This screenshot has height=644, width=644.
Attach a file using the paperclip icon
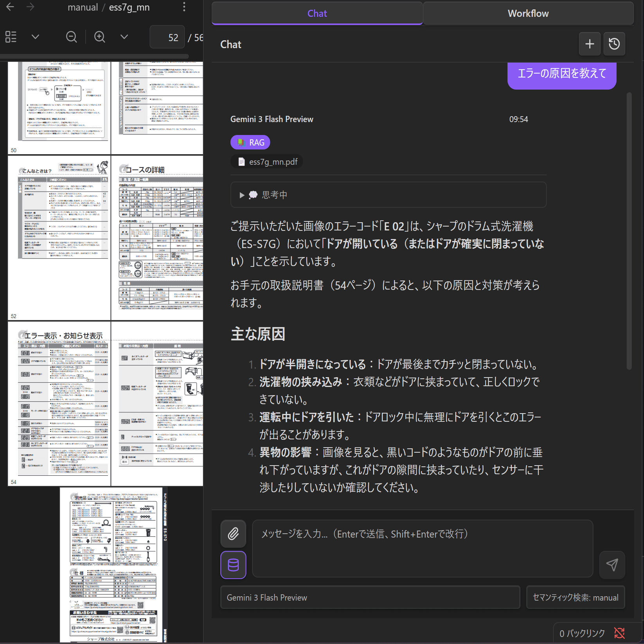tap(233, 534)
